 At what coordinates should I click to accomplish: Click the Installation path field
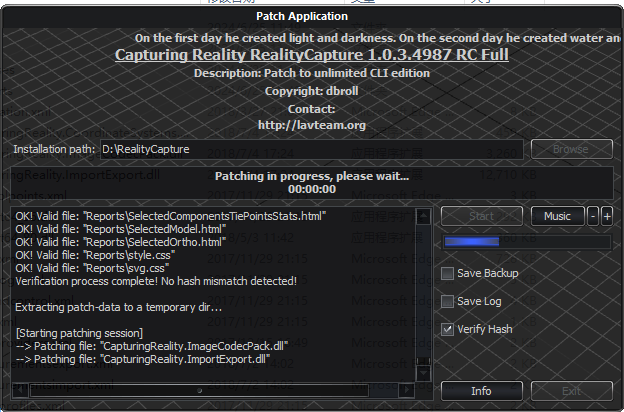(x=312, y=149)
